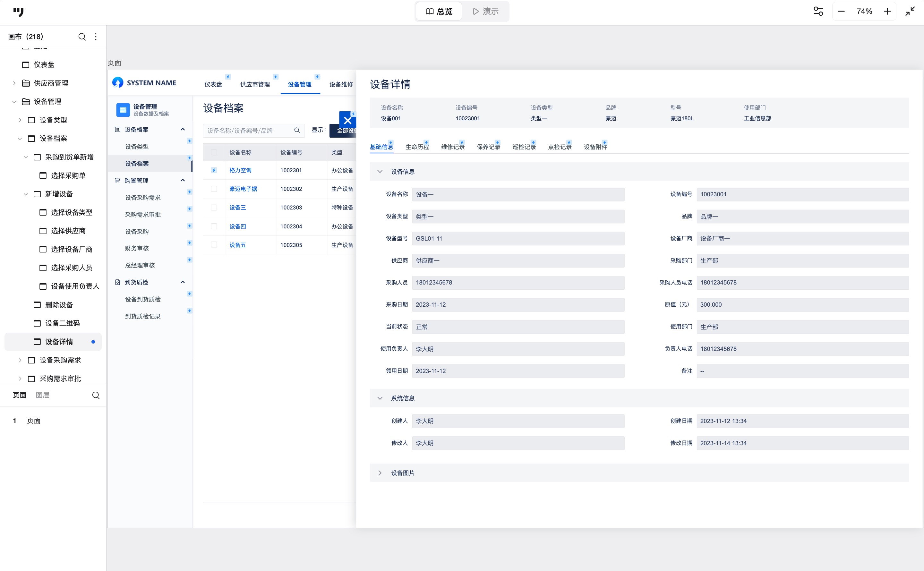Switch to the 演示 presentation mode tab
Image resolution: width=924 pixels, height=571 pixels.
point(486,11)
